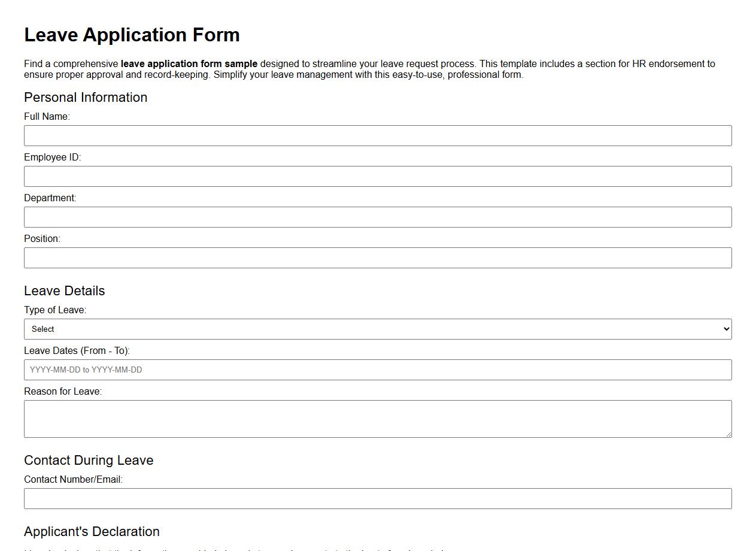Image resolution: width=756 pixels, height=551 pixels.
Task: Click the Leave Dates input showing YYYY-MM-DD format
Action: [x=377, y=370]
